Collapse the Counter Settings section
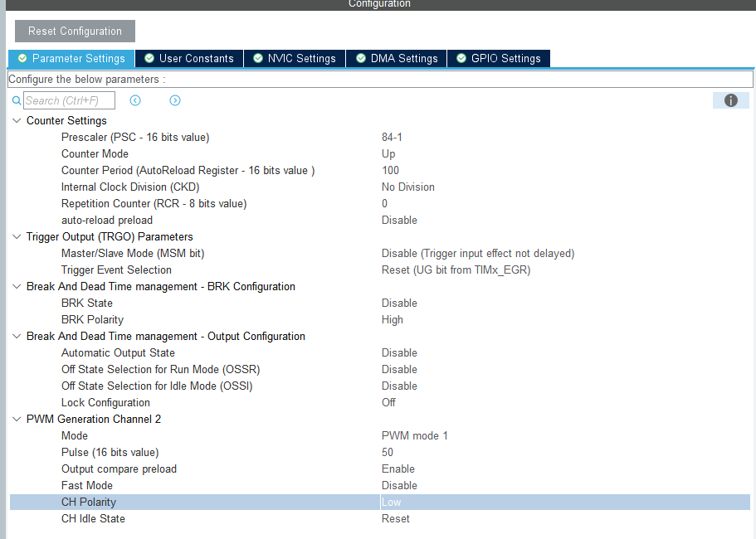The height and width of the screenshot is (539, 756). pos(17,120)
